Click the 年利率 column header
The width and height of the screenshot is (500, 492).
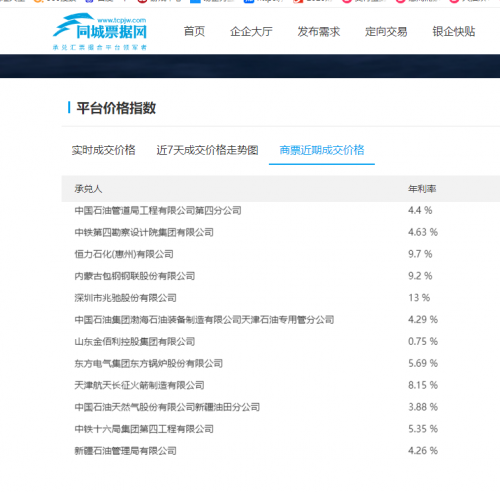click(422, 189)
